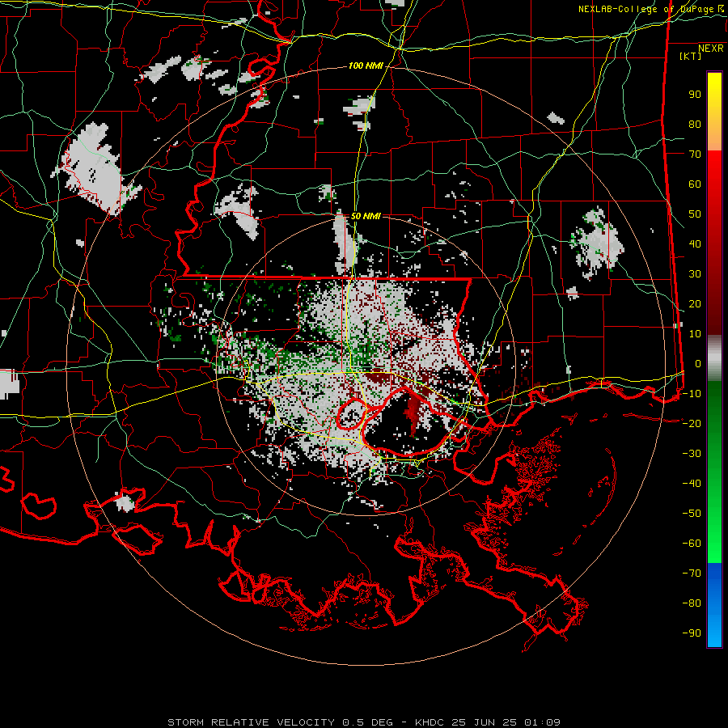
Task: Click the -70 value on the velocity scale
Action: [x=692, y=574]
